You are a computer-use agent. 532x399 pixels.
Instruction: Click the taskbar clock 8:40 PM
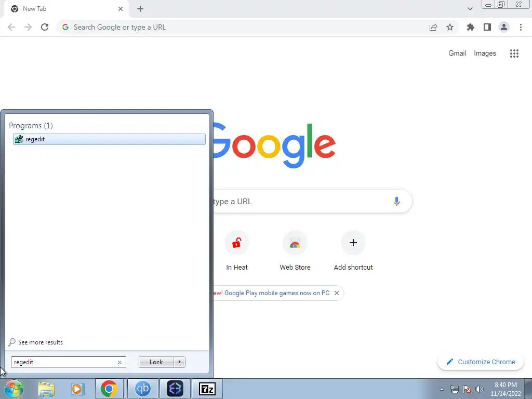506,385
